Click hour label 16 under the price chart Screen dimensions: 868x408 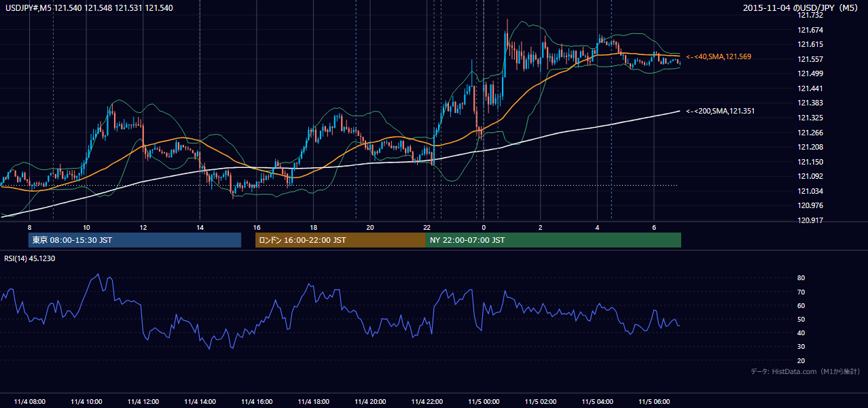pyautogui.click(x=257, y=227)
